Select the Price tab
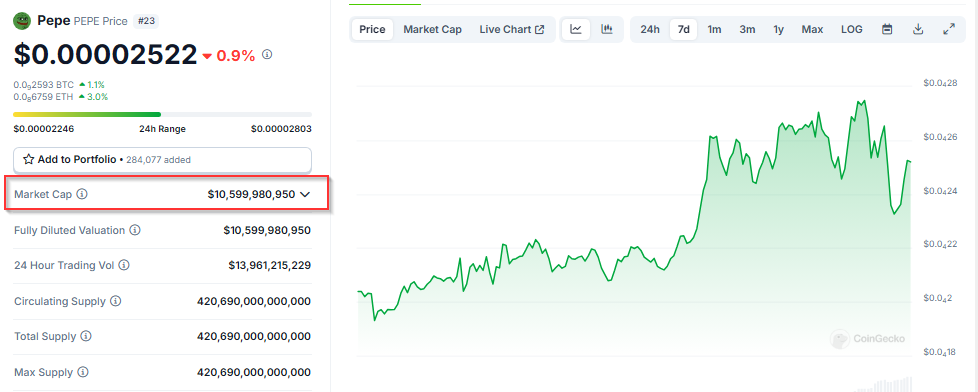This screenshot has height=392, width=978. click(x=372, y=29)
